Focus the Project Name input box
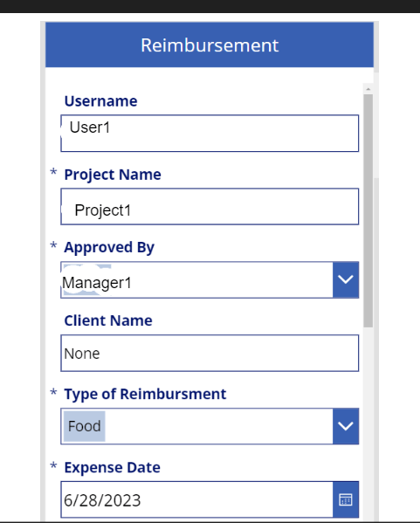This screenshot has height=523, width=420. [210, 206]
